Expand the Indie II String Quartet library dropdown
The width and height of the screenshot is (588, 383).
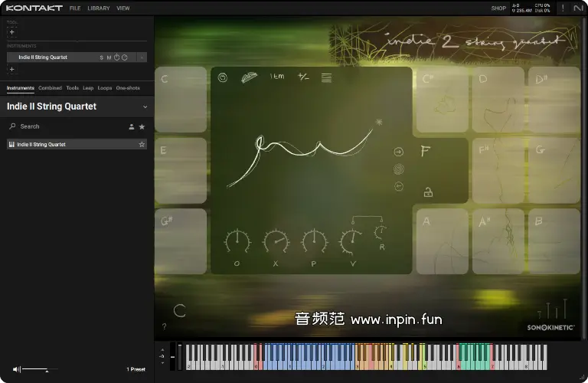pos(145,107)
